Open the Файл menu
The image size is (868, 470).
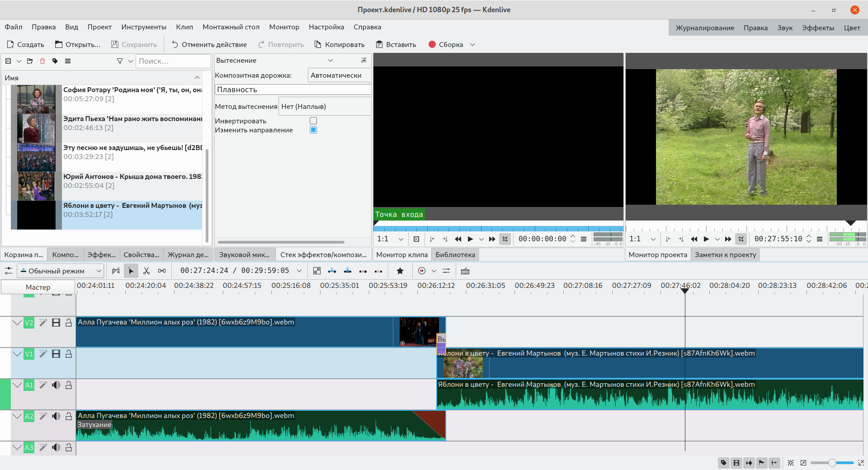point(14,27)
